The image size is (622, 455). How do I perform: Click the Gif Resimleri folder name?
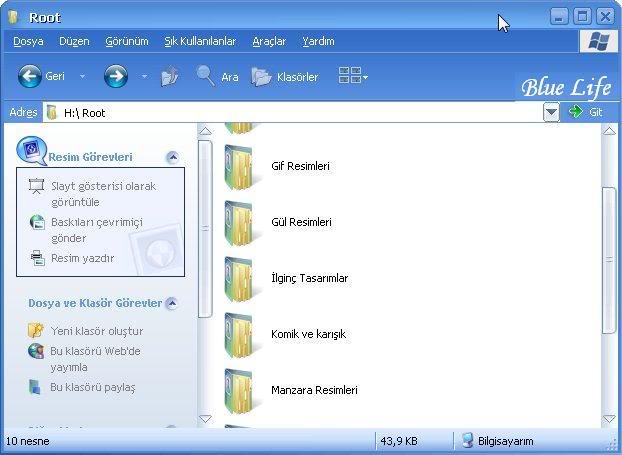tap(300, 166)
